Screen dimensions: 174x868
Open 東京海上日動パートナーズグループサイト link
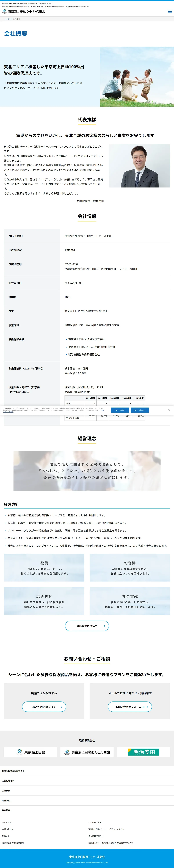[106, 829]
